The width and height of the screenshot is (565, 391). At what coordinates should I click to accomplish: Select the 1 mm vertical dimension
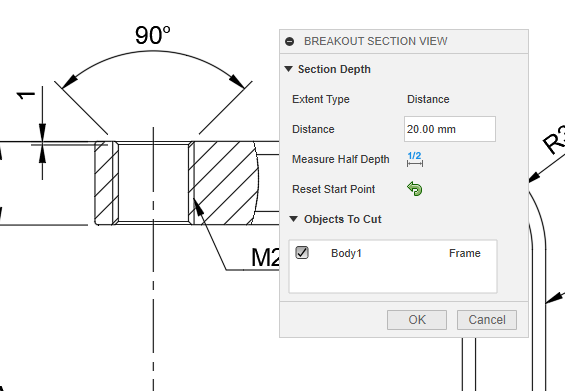tap(26, 95)
